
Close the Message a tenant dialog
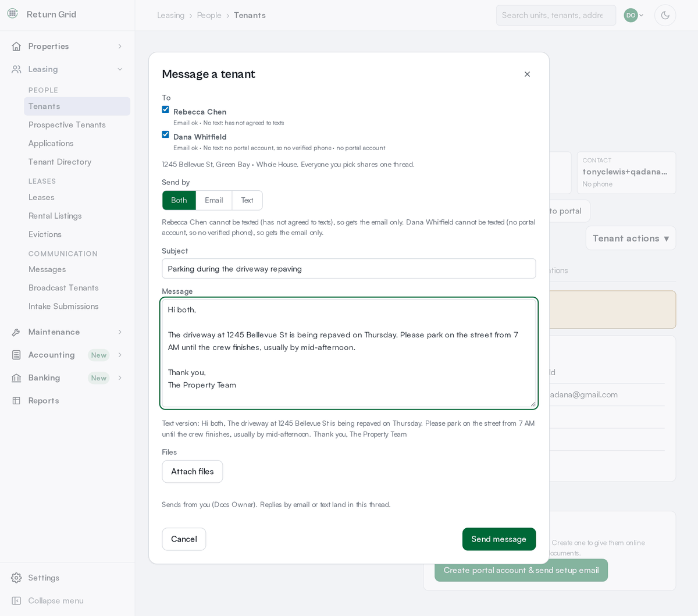[527, 74]
